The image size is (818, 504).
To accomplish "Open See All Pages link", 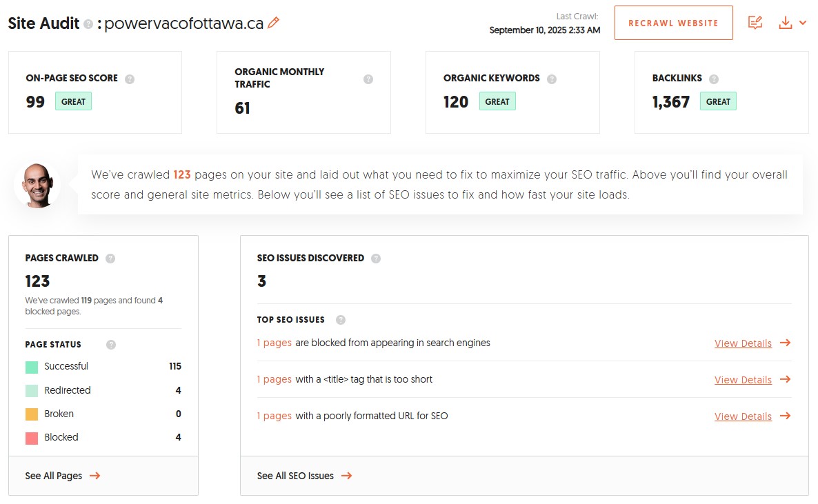I will pos(62,476).
